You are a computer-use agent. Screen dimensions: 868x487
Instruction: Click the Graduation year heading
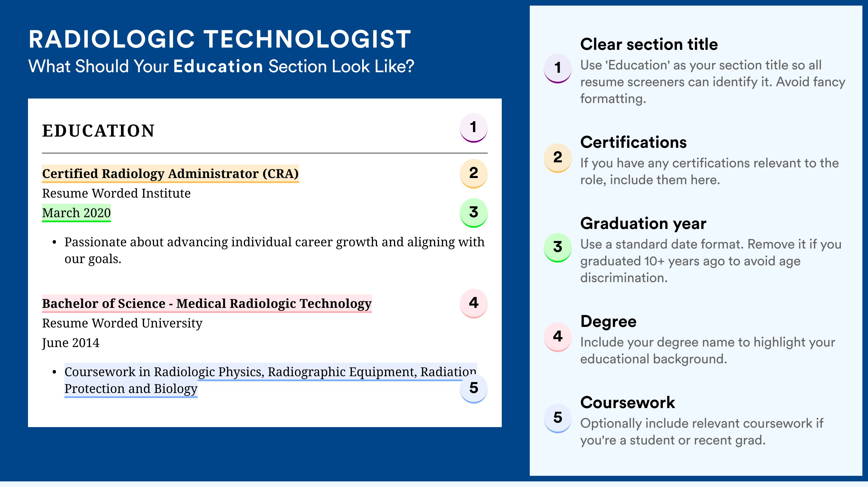coord(643,223)
